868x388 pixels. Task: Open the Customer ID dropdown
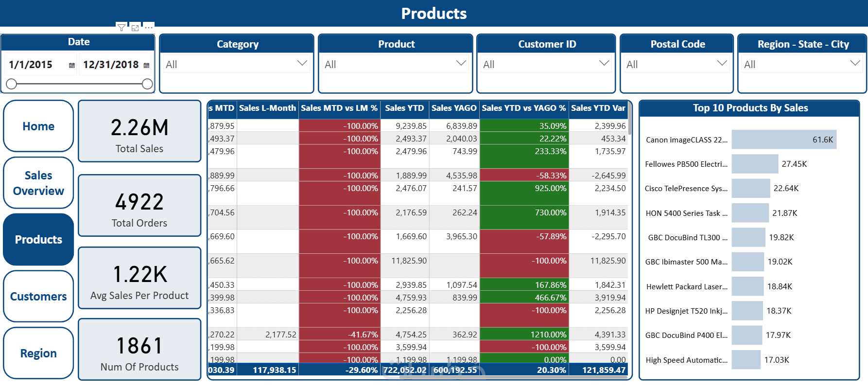pos(604,64)
